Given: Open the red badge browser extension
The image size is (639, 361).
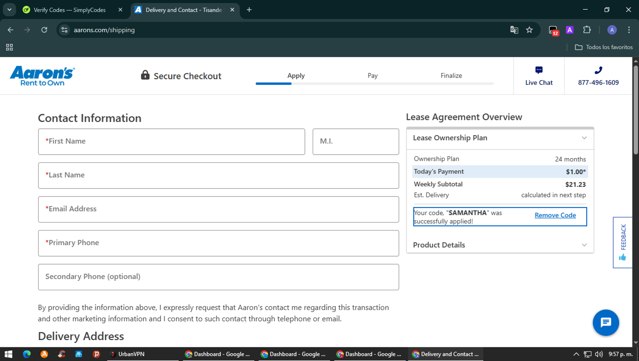Looking at the screenshot, I should coord(553,30).
